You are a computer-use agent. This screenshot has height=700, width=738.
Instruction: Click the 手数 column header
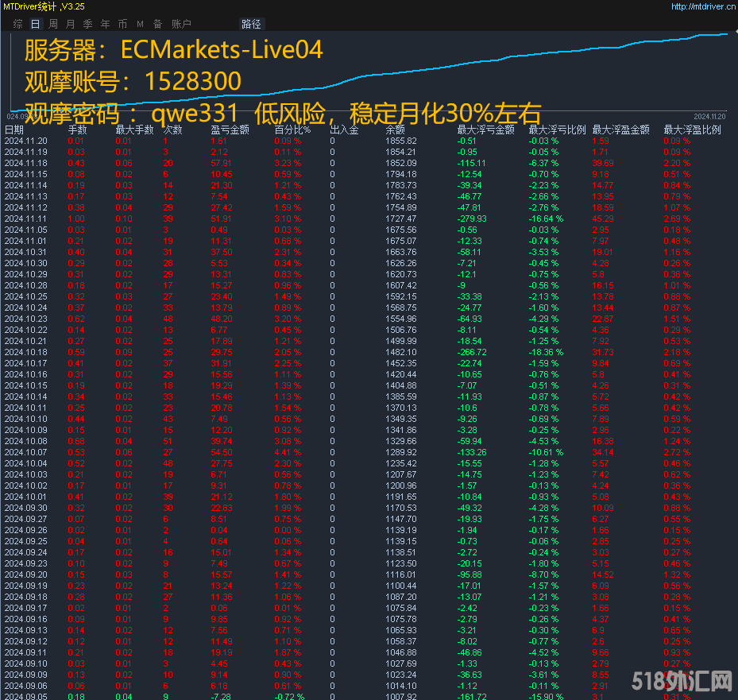(x=78, y=130)
